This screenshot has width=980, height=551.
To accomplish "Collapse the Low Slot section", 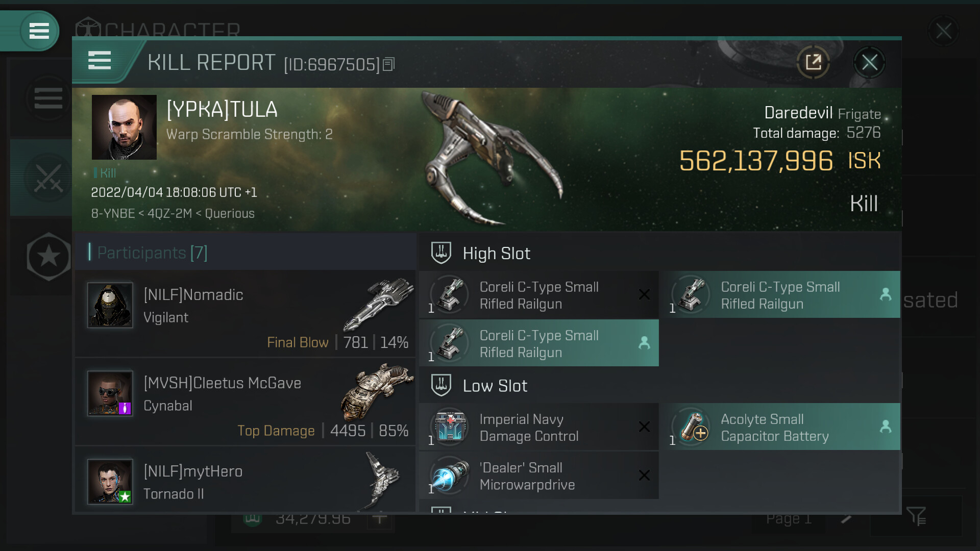I will [x=495, y=386].
